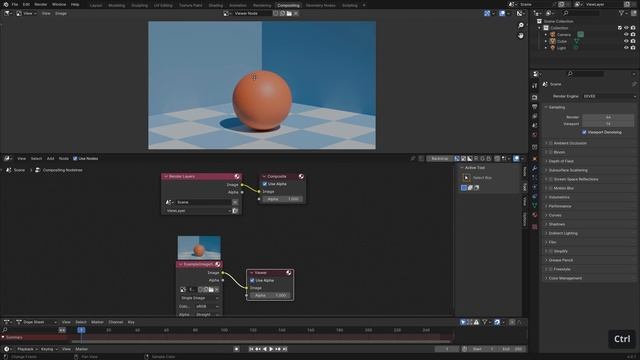Open the Material properties tab icon
Image resolution: width=640 pixels, height=360 pixels.
coord(535,215)
